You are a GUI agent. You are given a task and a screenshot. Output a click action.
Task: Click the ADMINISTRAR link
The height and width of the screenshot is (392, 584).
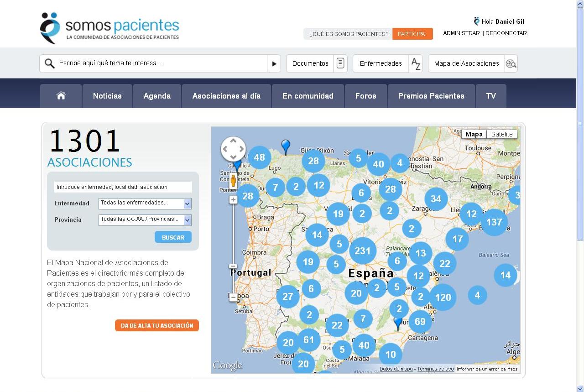tap(461, 33)
